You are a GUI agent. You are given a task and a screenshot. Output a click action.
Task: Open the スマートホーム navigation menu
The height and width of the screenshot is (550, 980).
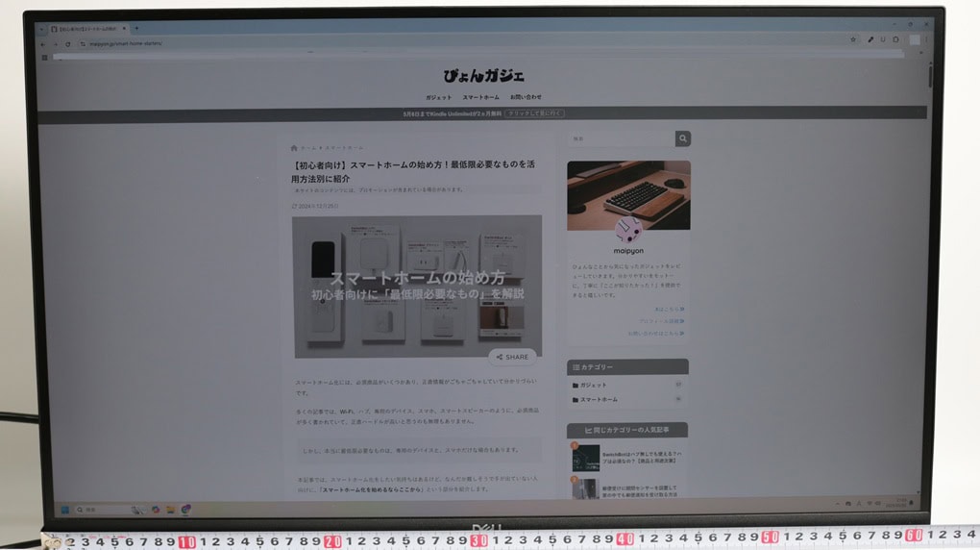click(x=480, y=98)
